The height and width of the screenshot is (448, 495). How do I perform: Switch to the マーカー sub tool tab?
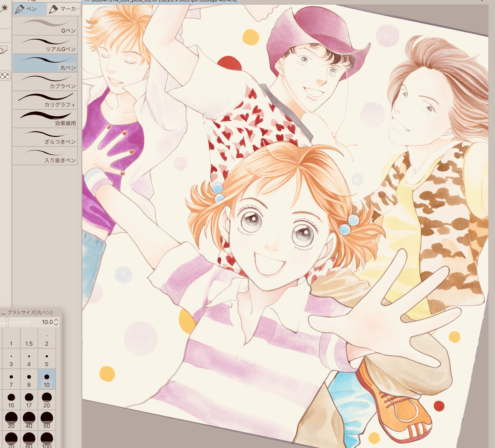[x=64, y=9]
